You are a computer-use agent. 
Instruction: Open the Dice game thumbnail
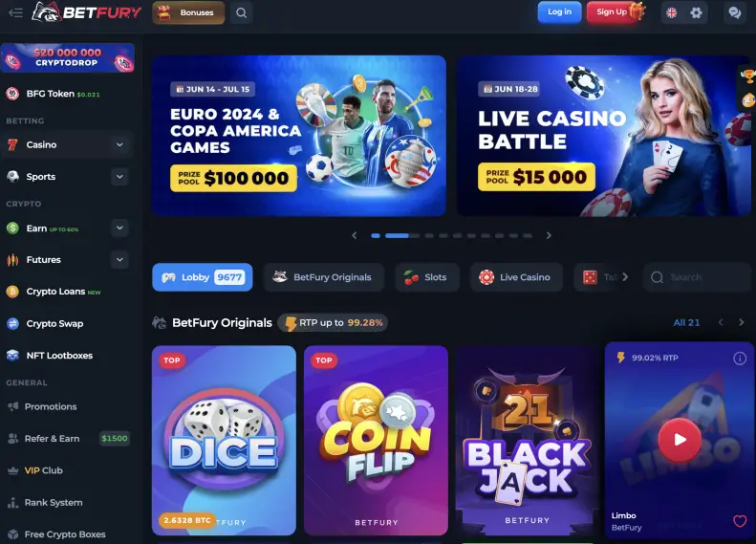[224, 441]
